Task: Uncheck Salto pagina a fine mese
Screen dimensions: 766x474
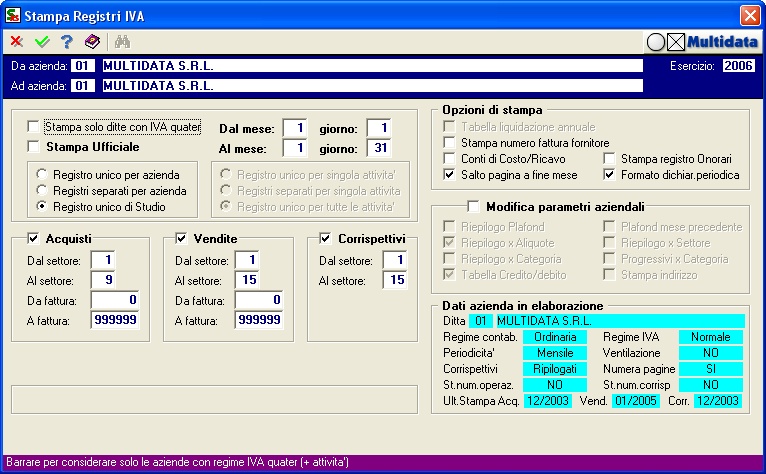Action: (x=449, y=174)
